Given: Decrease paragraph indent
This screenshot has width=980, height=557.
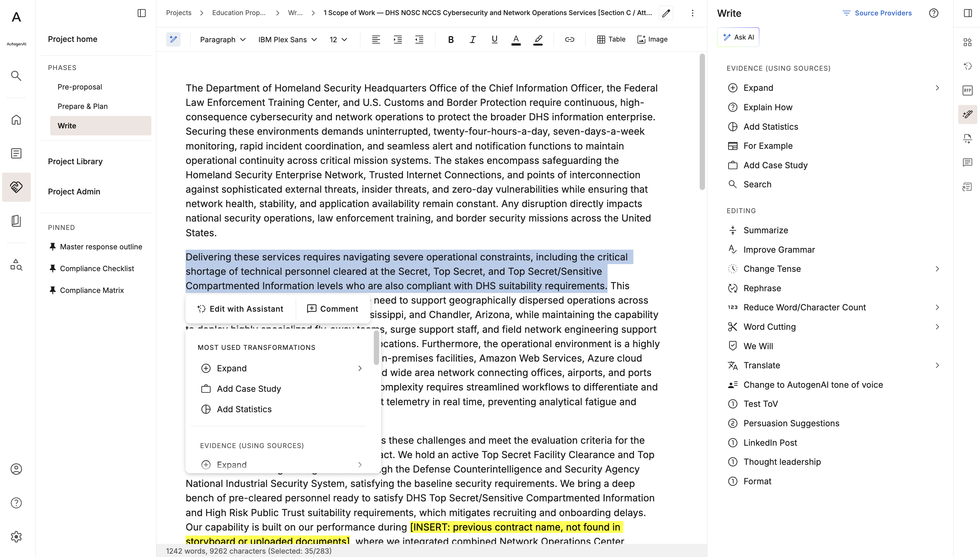Looking at the screenshot, I should click(419, 40).
